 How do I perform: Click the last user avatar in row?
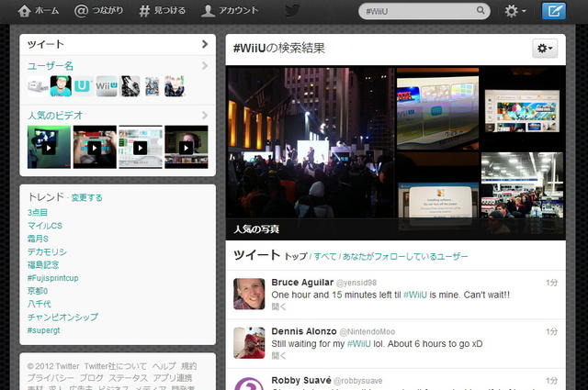click(x=175, y=86)
